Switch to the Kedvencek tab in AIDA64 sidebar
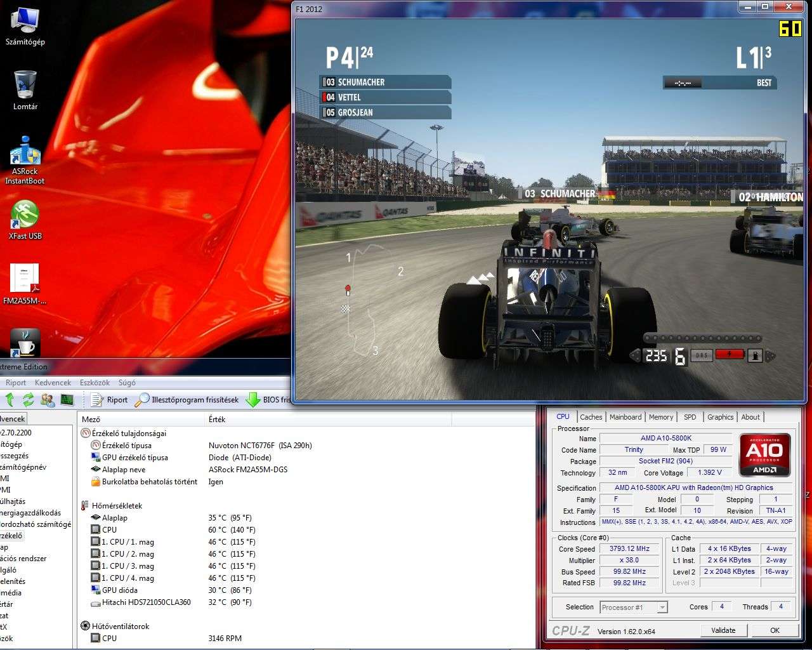Viewport: 812px width, 650px height. click(13, 418)
